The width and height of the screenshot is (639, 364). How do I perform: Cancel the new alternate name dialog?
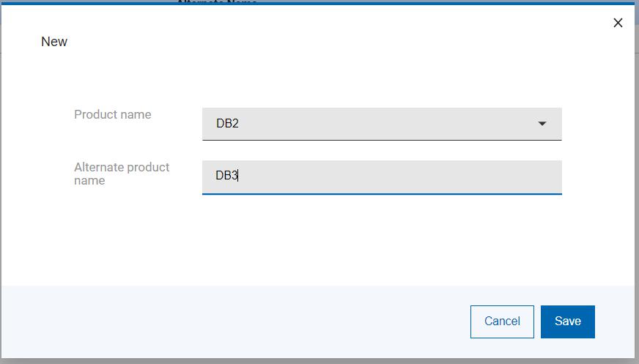coord(502,322)
